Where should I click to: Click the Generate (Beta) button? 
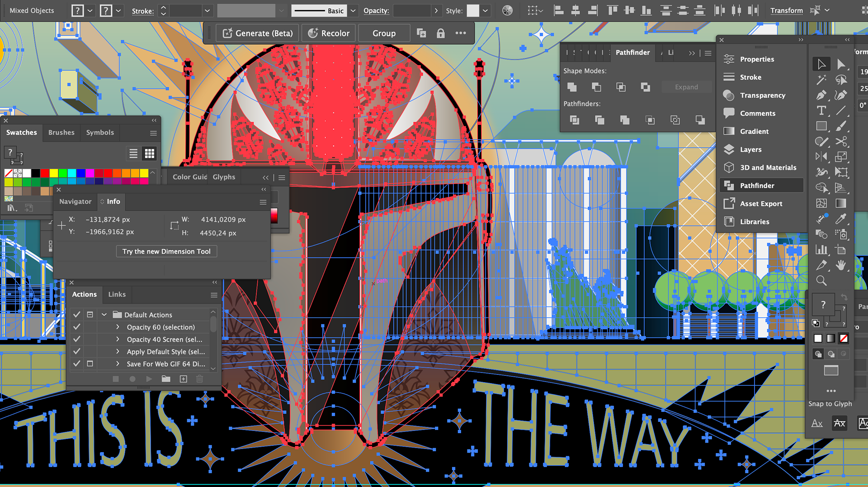coord(258,33)
